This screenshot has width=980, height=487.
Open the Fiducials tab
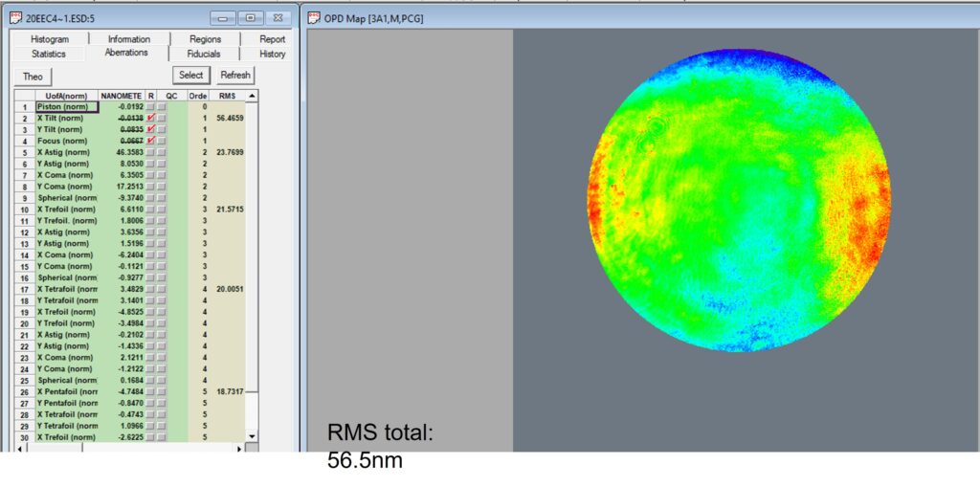point(203,54)
